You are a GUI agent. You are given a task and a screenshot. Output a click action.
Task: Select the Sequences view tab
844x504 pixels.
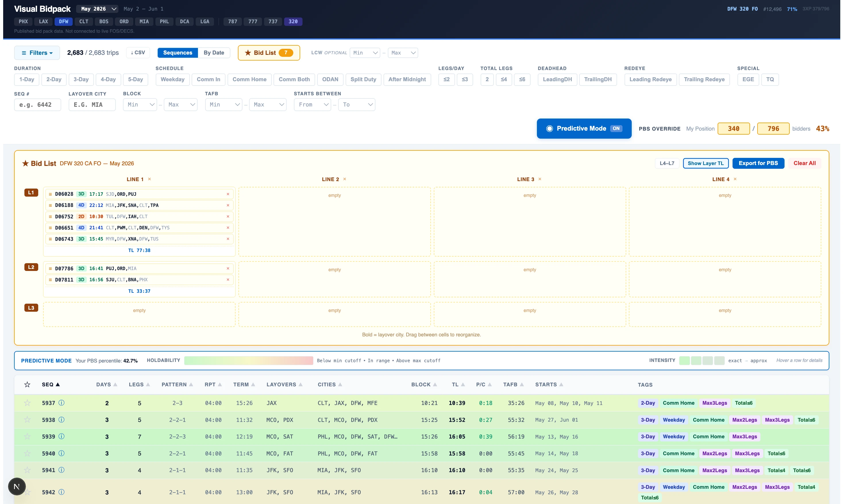click(178, 53)
